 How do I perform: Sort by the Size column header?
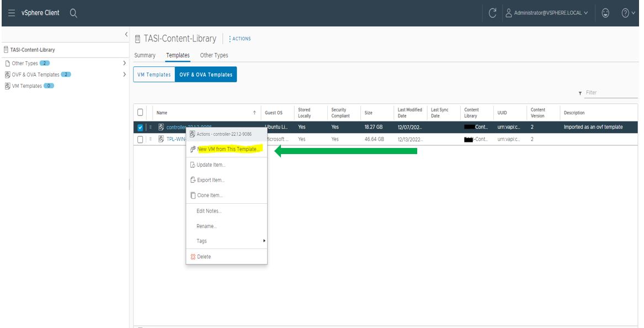(x=369, y=113)
